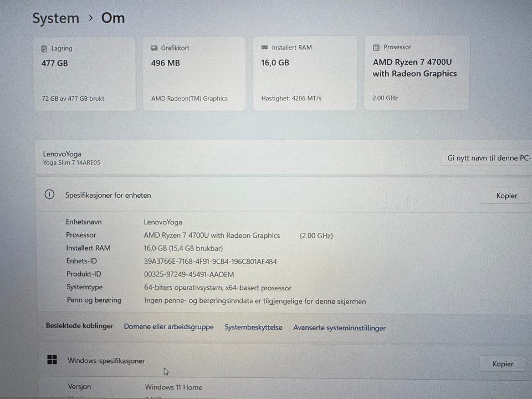Go back to System in breadcrumb
The image size is (532, 399).
55,18
